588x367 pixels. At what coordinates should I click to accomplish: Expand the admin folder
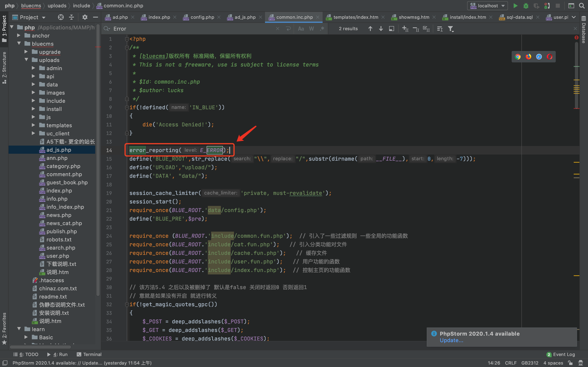pos(33,68)
